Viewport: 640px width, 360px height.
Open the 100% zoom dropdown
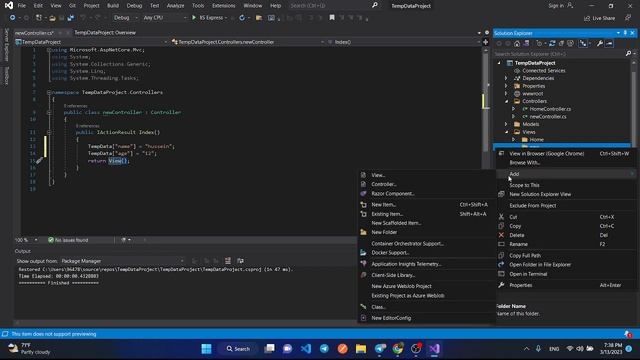pyautogui.click(x=26, y=240)
